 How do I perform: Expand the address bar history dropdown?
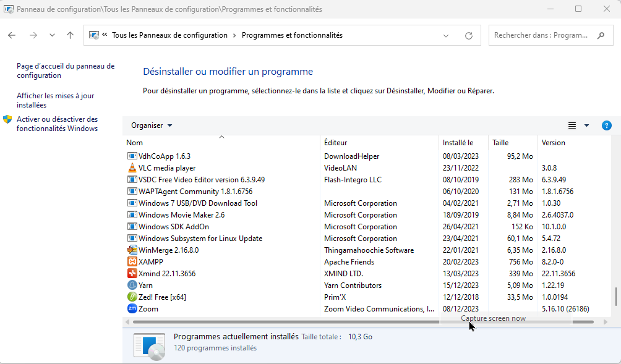click(446, 36)
